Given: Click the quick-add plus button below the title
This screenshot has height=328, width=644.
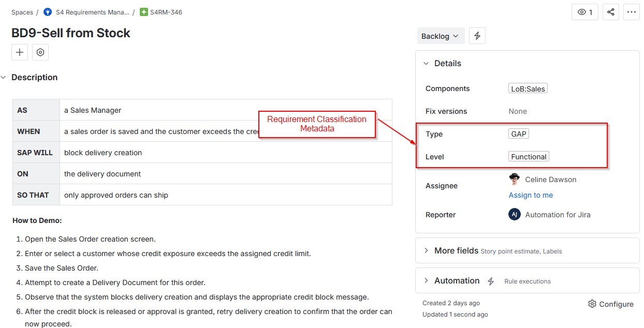Looking at the screenshot, I should pos(19,52).
